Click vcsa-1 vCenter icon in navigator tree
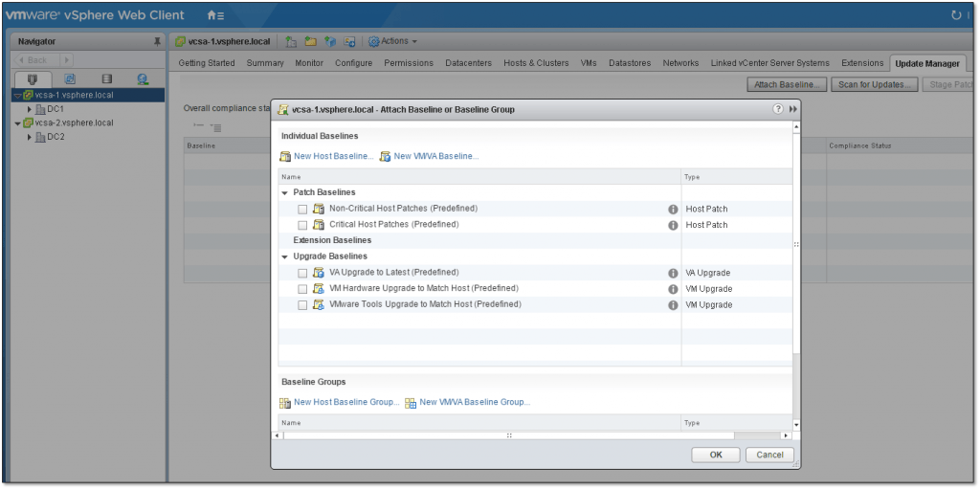Screen dimensions: 980x489 [28, 95]
